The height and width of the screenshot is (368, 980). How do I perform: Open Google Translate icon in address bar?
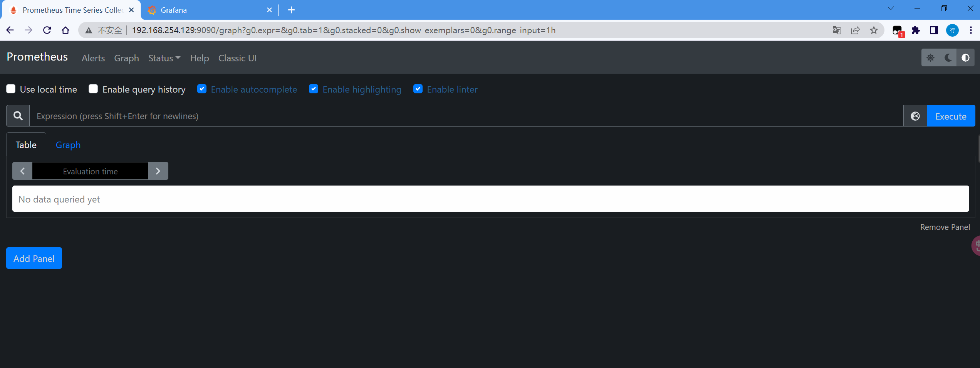coord(837,30)
